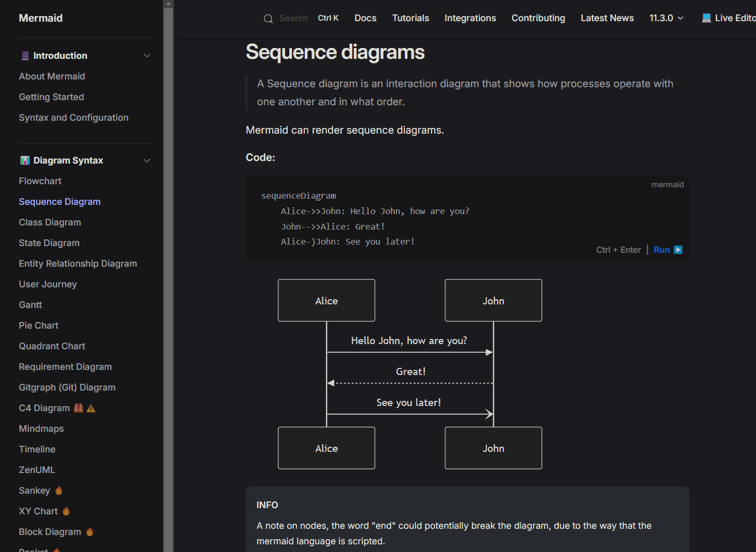Open the Pie Chart page

point(39,326)
